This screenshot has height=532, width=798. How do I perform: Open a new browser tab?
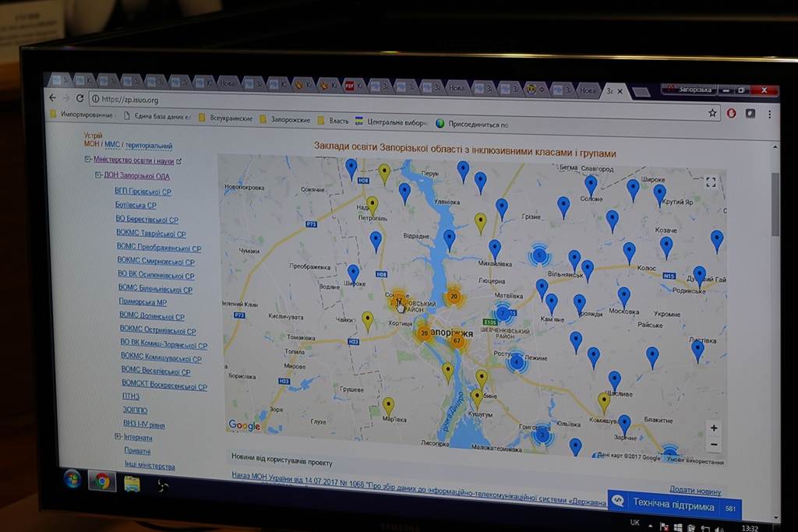pos(641,92)
